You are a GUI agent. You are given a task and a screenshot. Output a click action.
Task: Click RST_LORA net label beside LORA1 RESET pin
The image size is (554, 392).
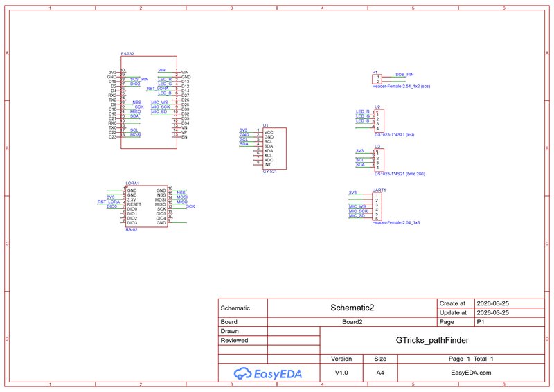tap(109, 202)
